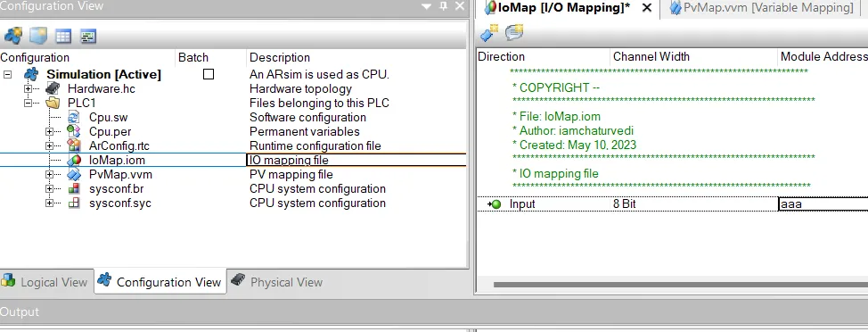Select Cpu.sw in the tree

pyautogui.click(x=109, y=118)
